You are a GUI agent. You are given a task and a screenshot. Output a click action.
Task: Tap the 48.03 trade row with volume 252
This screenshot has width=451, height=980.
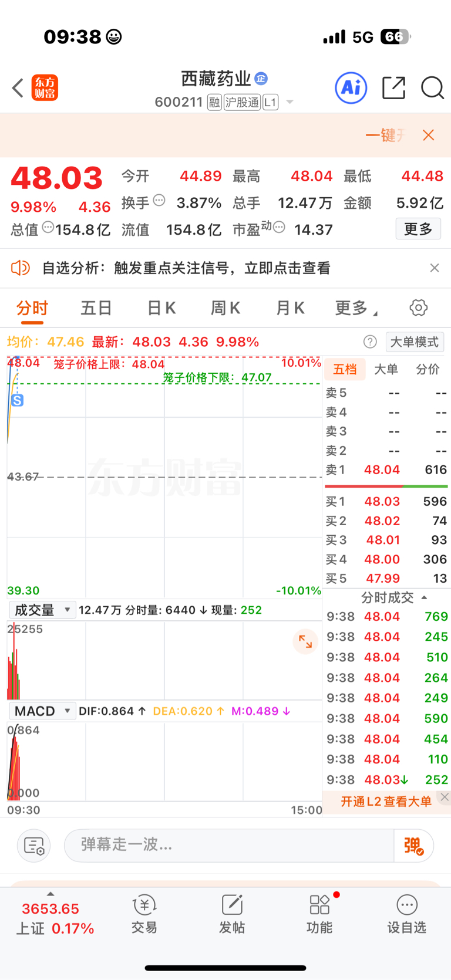[387, 780]
